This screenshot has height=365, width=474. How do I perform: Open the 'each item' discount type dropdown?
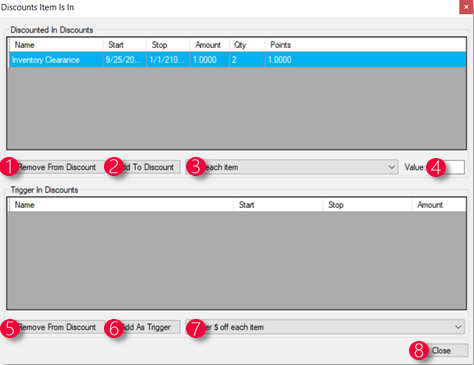click(292, 167)
